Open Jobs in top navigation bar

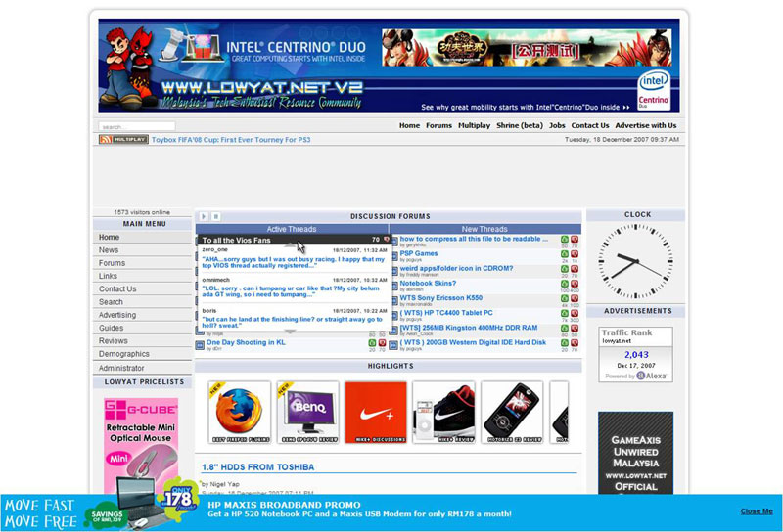(x=557, y=126)
